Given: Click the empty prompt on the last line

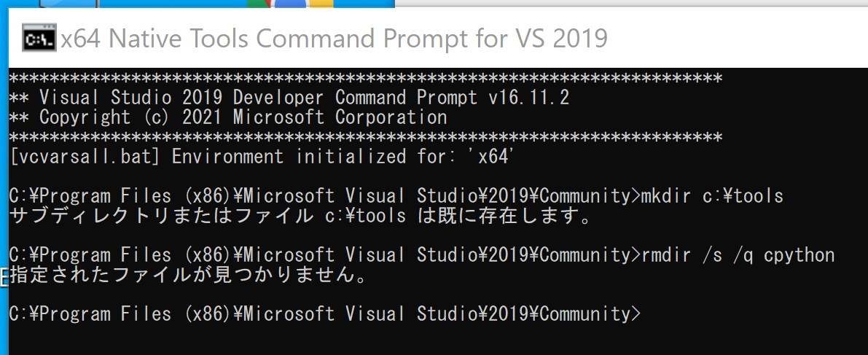Looking at the screenshot, I should click(x=326, y=314).
